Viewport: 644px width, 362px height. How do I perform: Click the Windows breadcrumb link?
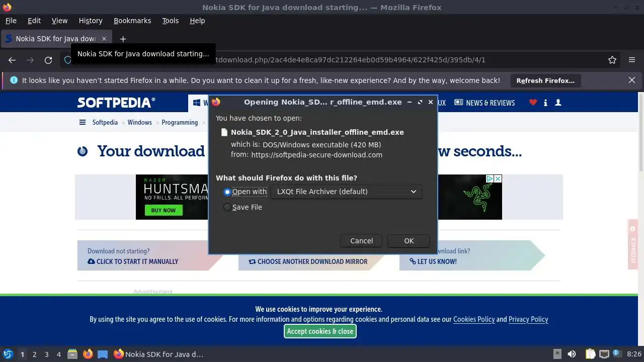[140, 122]
